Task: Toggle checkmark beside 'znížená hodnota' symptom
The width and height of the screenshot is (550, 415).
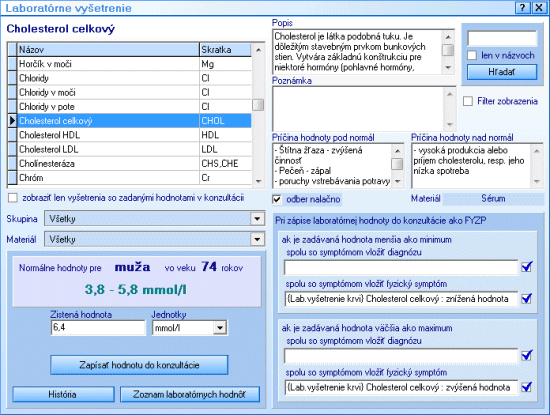Action: [526, 299]
